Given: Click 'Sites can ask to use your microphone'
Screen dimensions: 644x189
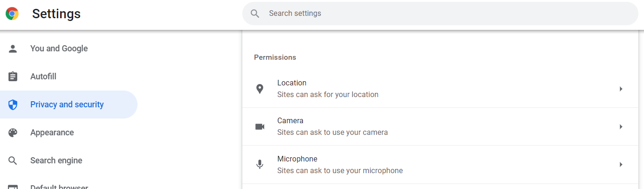Looking at the screenshot, I should click(340, 171).
